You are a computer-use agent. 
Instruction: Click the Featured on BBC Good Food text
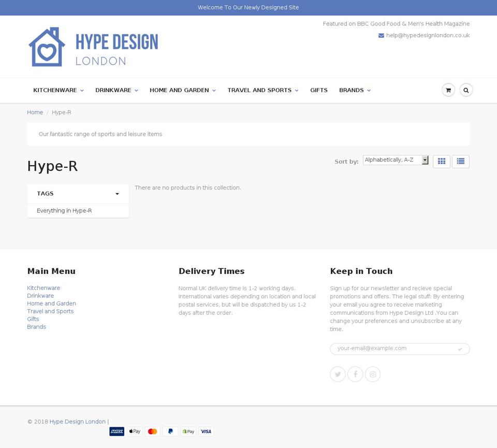(x=396, y=24)
